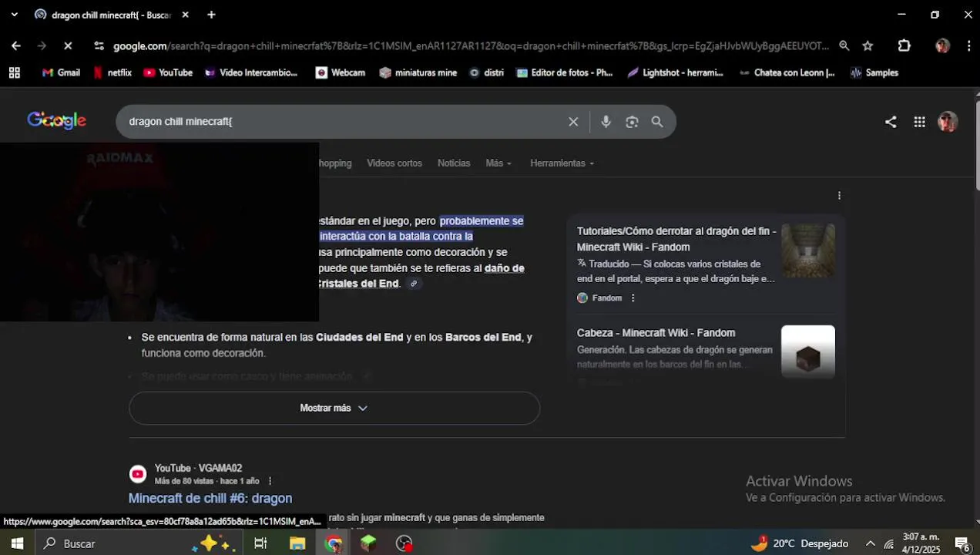
Task: Open Cabeza - Minecraft Wiki result
Action: [656, 333]
